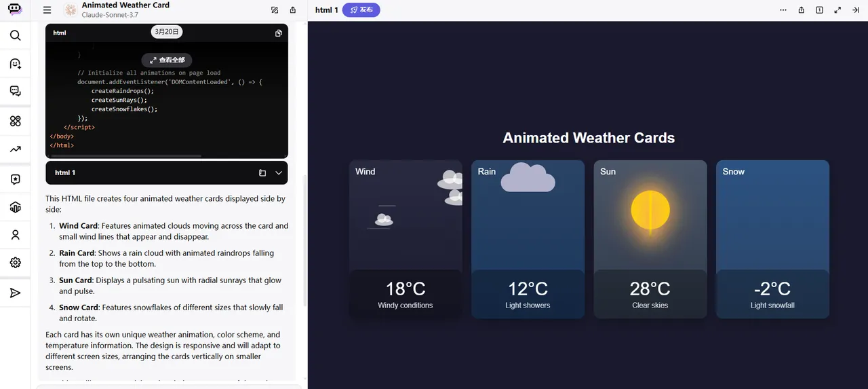Open the three-dots more options menu
868x389 pixels.
click(783, 10)
